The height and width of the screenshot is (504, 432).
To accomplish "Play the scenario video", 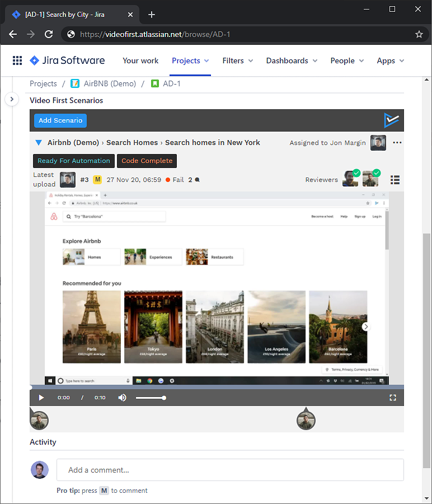I will click(41, 398).
